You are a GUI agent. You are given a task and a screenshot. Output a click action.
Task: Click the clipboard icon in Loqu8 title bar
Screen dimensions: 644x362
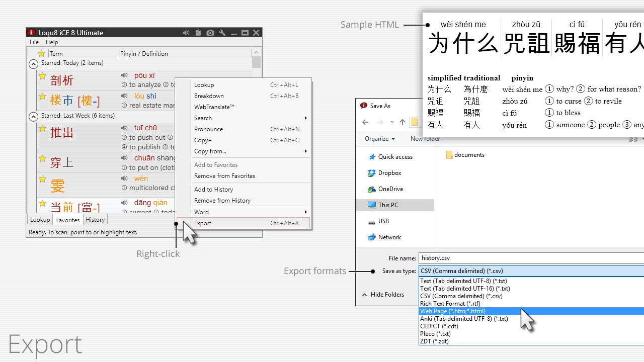pyautogui.click(x=198, y=33)
